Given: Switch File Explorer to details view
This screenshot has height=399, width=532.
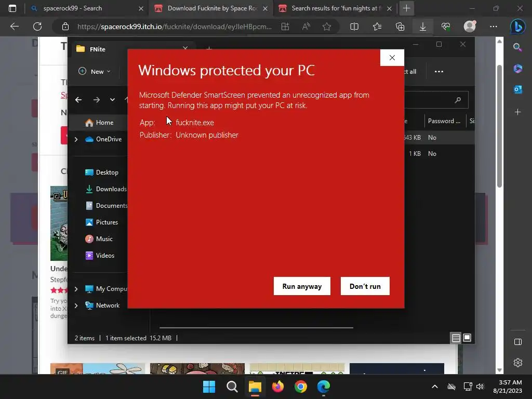Looking at the screenshot, I should click(456, 338).
